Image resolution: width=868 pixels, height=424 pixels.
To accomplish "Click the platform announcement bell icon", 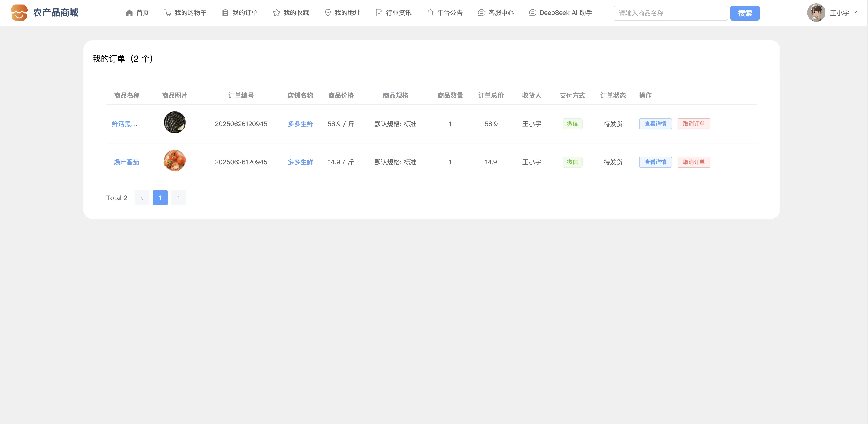I will (430, 13).
